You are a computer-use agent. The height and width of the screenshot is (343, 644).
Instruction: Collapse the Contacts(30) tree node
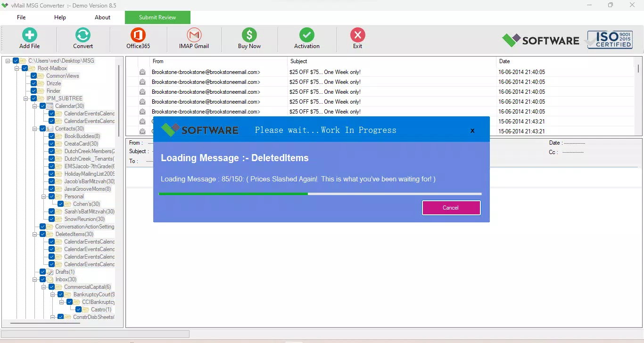pos(35,129)
